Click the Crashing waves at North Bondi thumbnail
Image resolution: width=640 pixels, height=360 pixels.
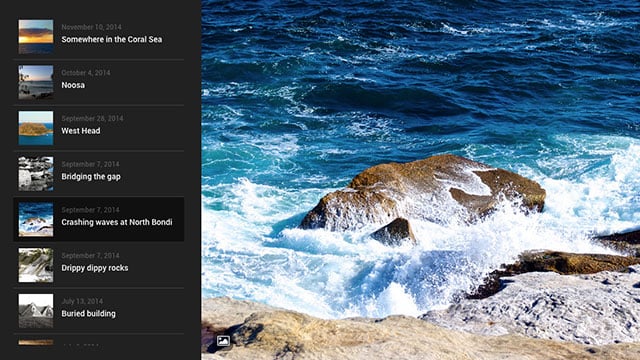click(x=36, y=220)
